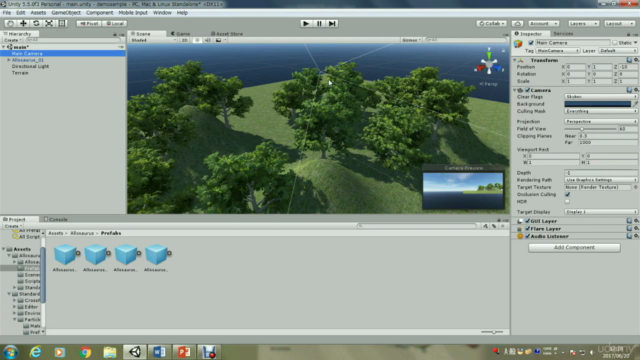
Task: Click the Pause button
Action: (319, 24)
